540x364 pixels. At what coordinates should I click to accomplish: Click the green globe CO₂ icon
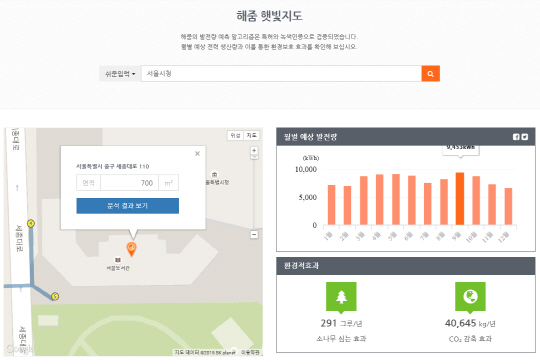[470, 297]
